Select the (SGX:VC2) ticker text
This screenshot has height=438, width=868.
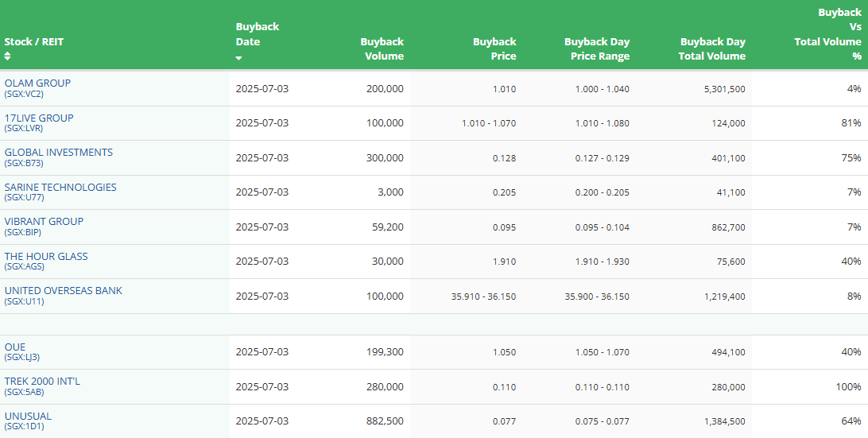[x=24, y=94]
